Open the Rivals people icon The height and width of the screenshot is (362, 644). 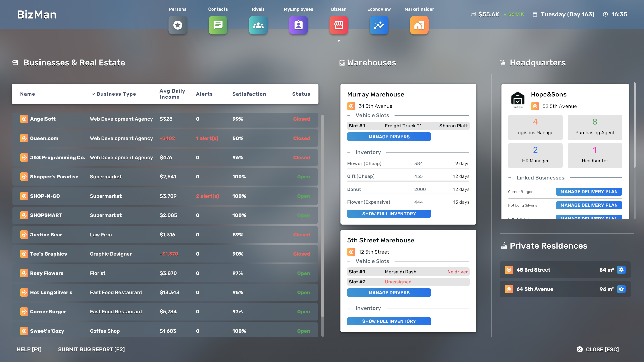pyautogui.click(x=258, y=25)
